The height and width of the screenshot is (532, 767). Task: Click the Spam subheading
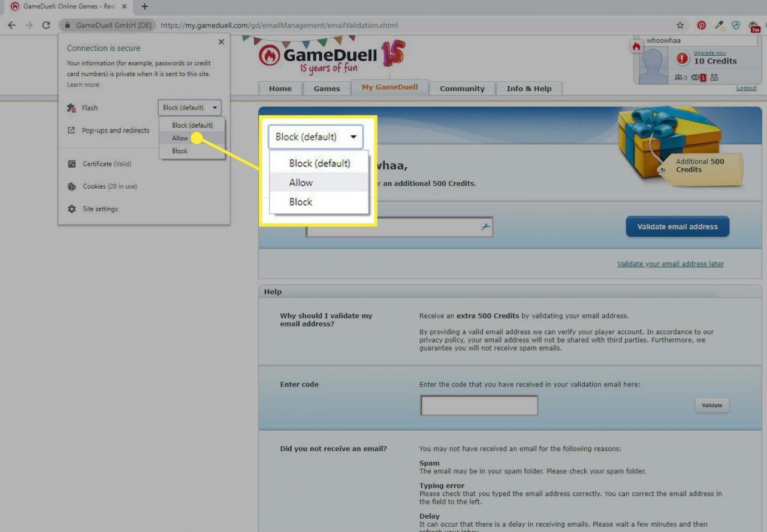(x=429, y=463)
